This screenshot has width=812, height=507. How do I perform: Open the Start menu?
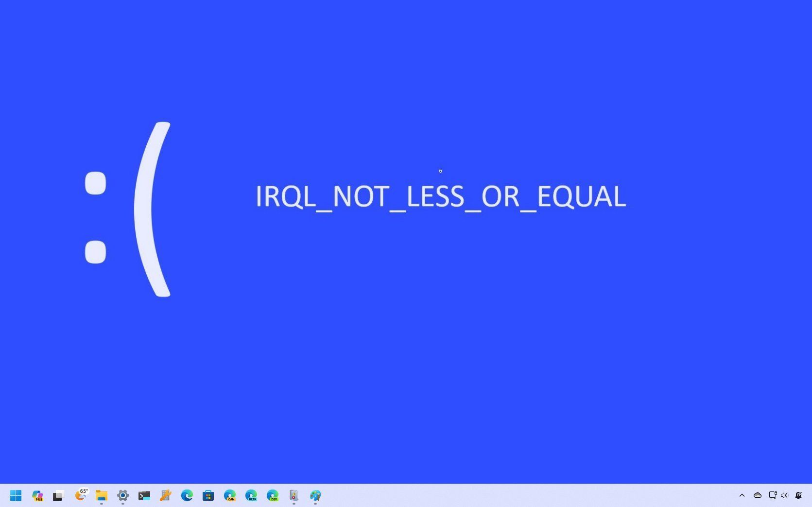[16, 495]
